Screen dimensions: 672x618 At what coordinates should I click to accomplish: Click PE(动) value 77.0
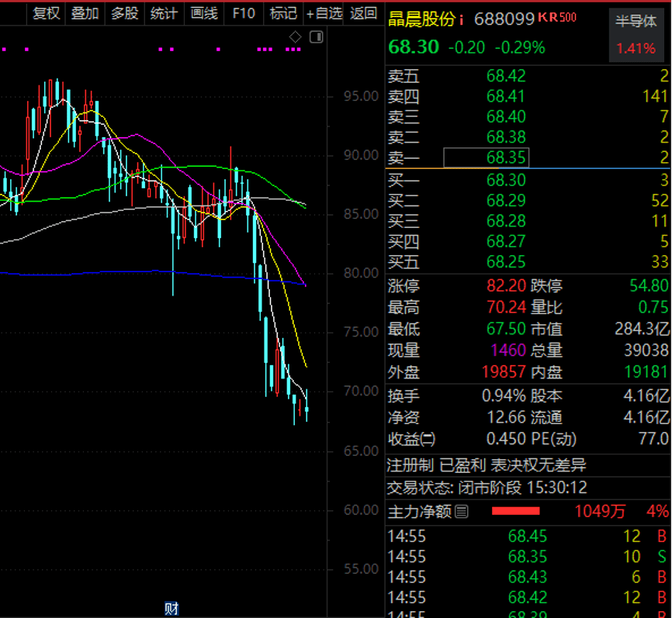point(653,439)
